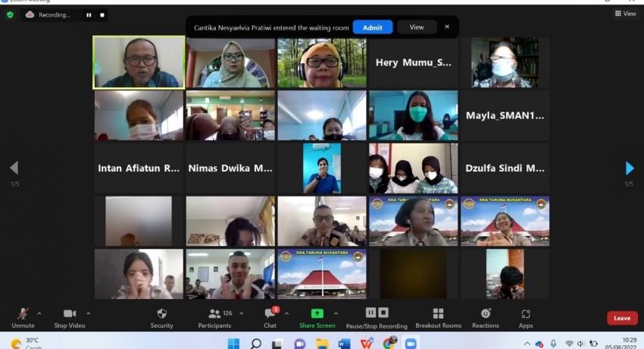Open Windows taskbar Search
This screenshot has height=349, width=644.
pos(255,343)
